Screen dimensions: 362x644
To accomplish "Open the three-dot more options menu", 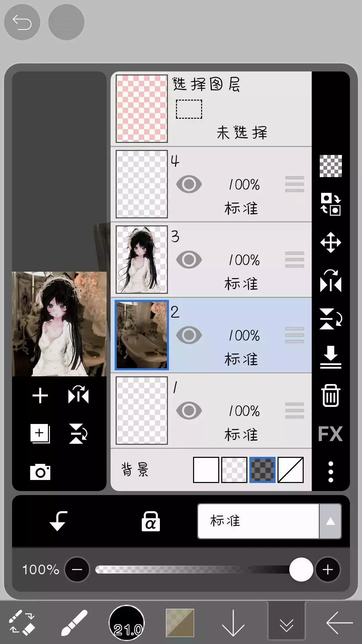I will click(x=330, y=472).
